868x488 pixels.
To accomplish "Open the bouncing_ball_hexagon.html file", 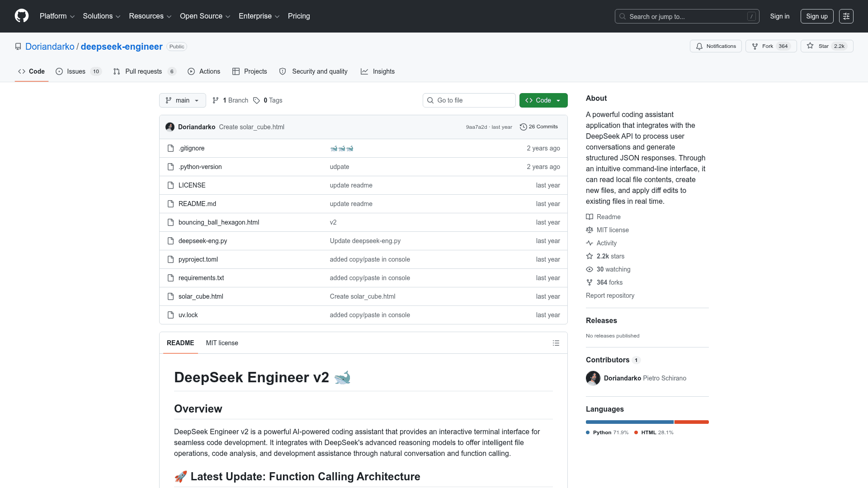I will pyautogui.click(x=219, y=222).
